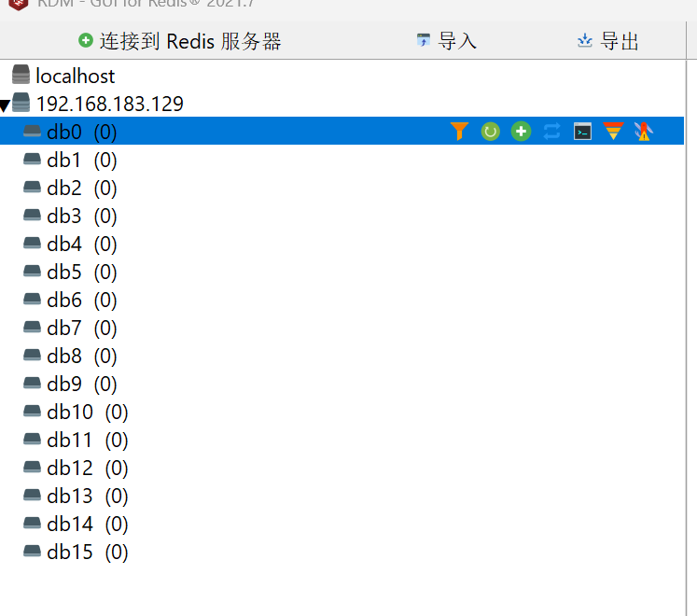The image size is (697, 616).
Task: Click the import icon in toolbar
Action: coord(424,40)
